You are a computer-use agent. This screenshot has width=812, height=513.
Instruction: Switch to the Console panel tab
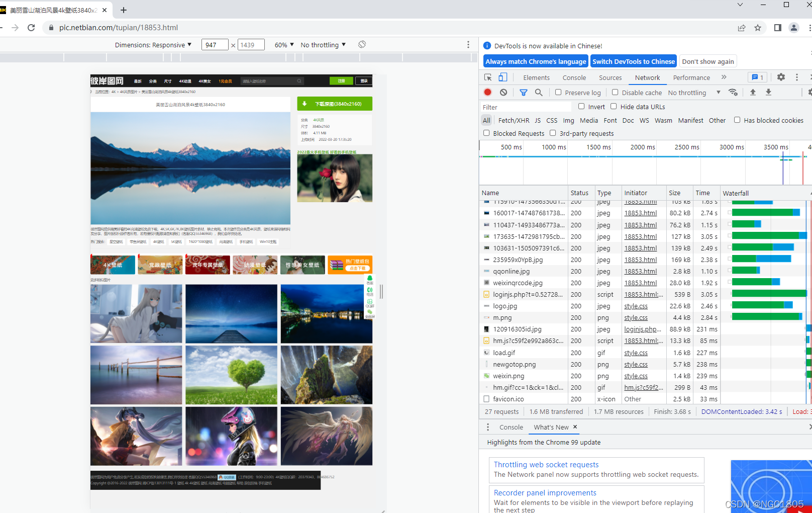(x=574, y=77)
